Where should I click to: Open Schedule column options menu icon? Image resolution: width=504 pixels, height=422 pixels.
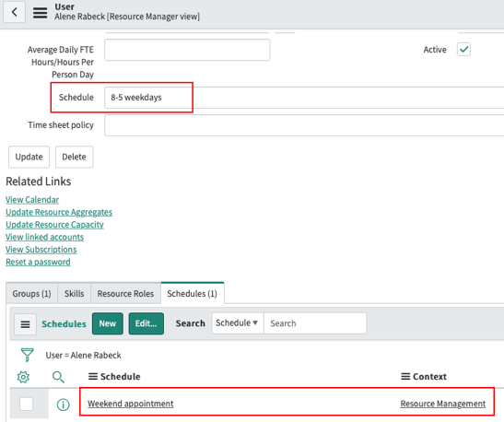tap(93, 376)
